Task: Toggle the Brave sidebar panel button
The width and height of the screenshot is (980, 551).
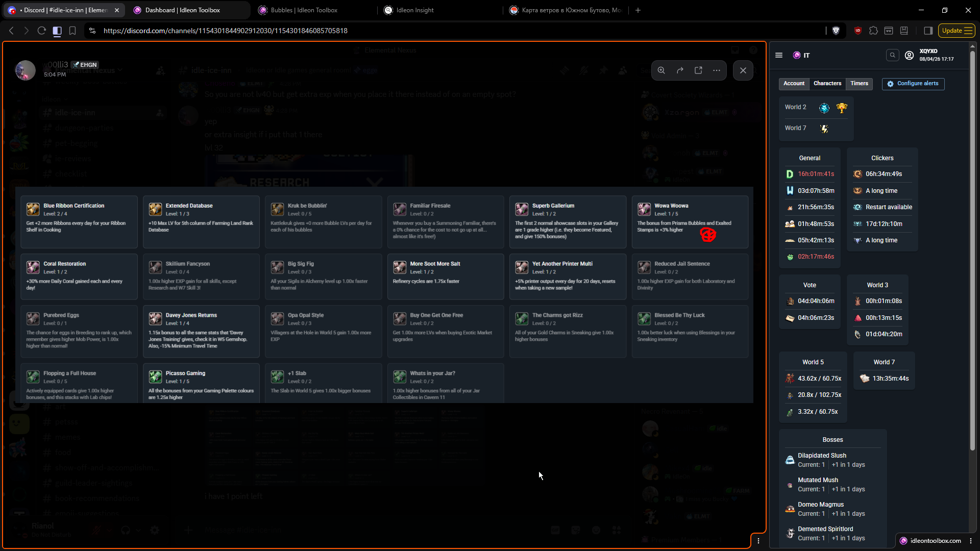Action: tap(928, 31)
